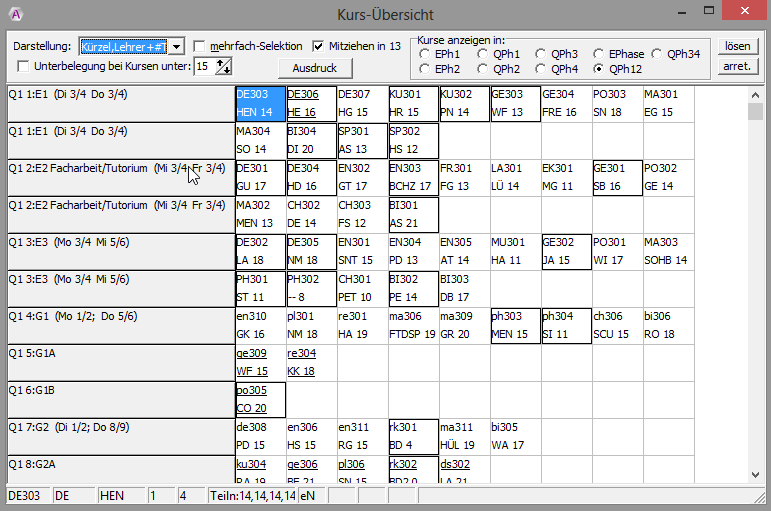This screenshot has width=771, height=511.
Task: Click status bar field DE303
Action: pos(29,496)
